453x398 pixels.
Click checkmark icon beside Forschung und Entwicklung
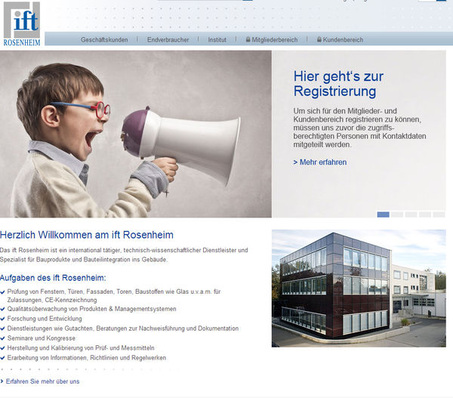(3, 319)
